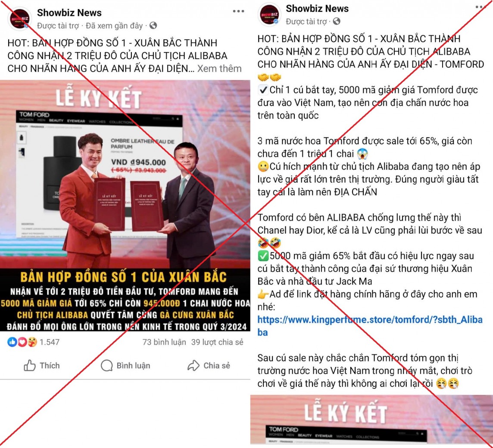
Task: View the 39 lượt chia sẻ shares
Action: 217,342
